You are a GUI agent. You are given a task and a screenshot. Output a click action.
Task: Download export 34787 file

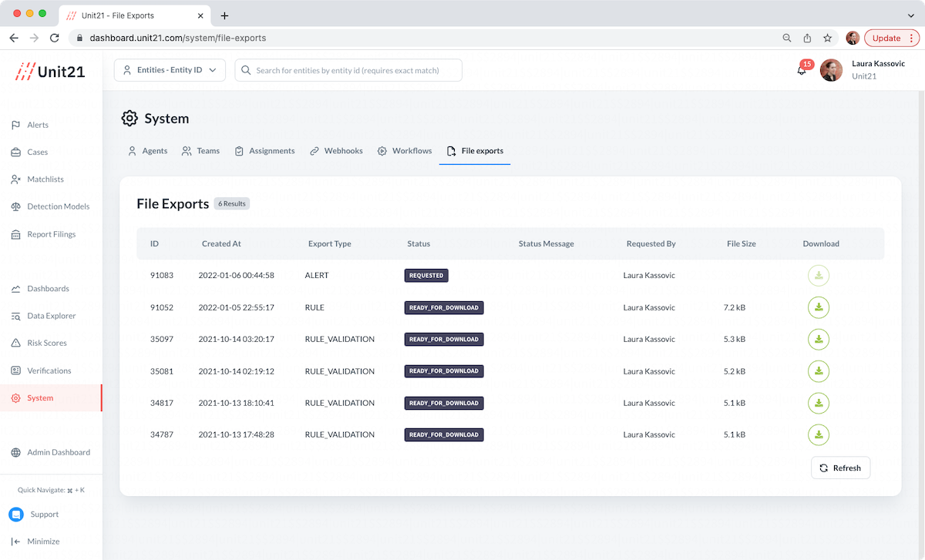pyautogui.click(x=818, y=434)
